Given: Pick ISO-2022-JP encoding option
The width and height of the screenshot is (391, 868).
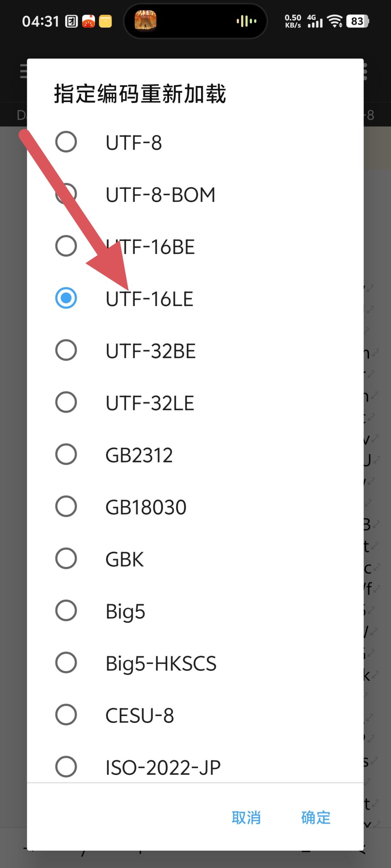Looking at the screenshot, I should 66,767.
